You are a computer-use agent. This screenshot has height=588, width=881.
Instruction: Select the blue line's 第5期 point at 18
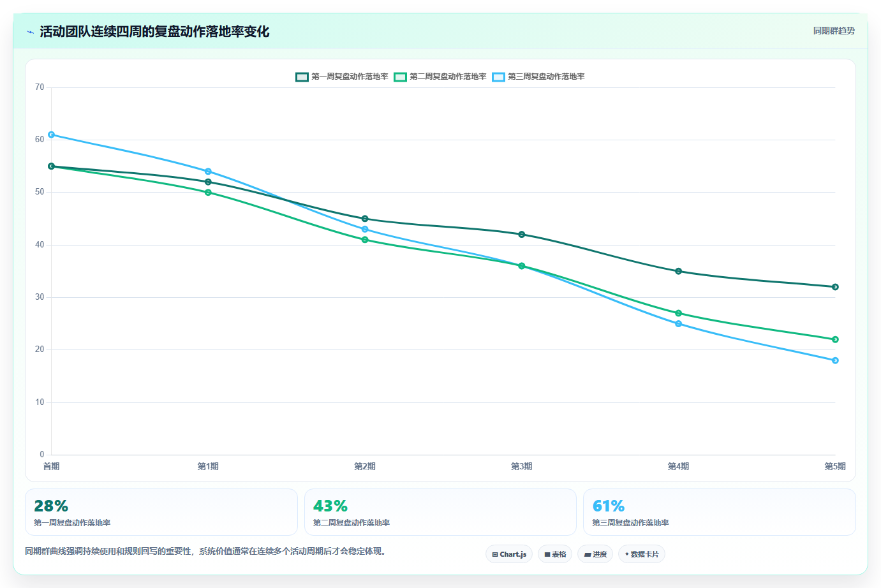tap(835, 360)
